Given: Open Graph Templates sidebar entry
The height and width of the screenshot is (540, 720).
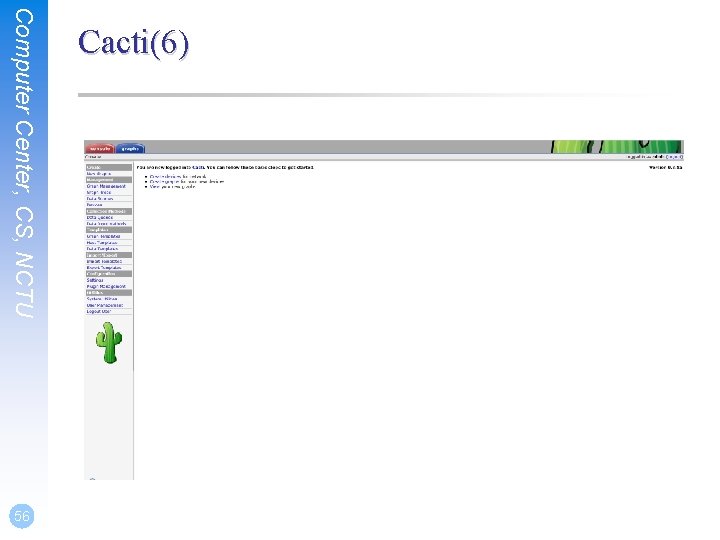Looking at the screenshot, I should (103, 236).
